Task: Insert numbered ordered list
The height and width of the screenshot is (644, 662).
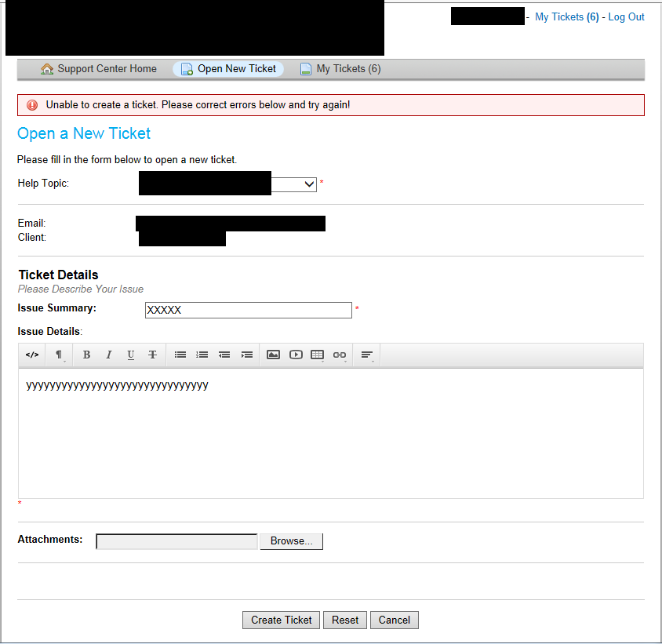Action: 202,355
